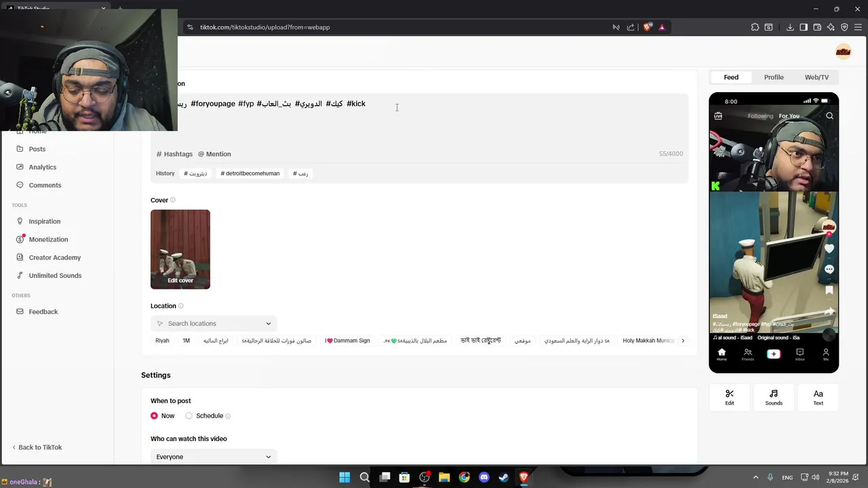The height and width of the screenshot is (488, 868).
Task: Open the Search locations dropdown
Action: [214, 323]
